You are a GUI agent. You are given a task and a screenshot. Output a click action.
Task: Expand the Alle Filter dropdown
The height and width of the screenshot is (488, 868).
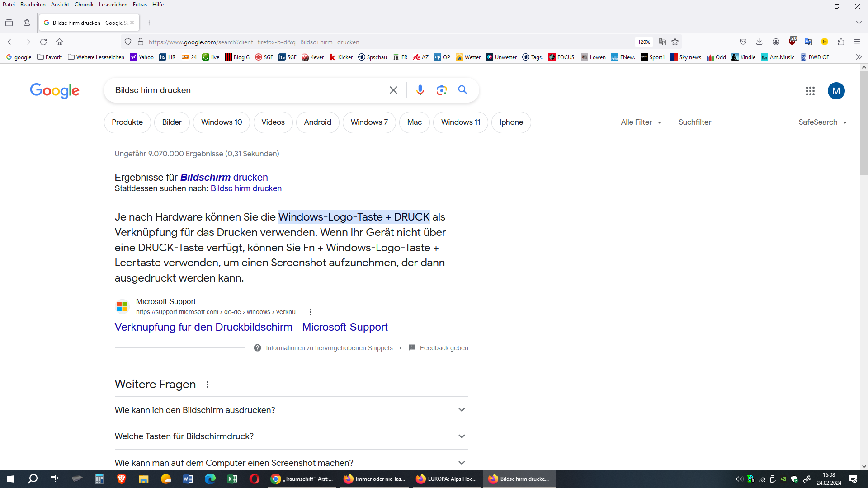click(641, 122)
